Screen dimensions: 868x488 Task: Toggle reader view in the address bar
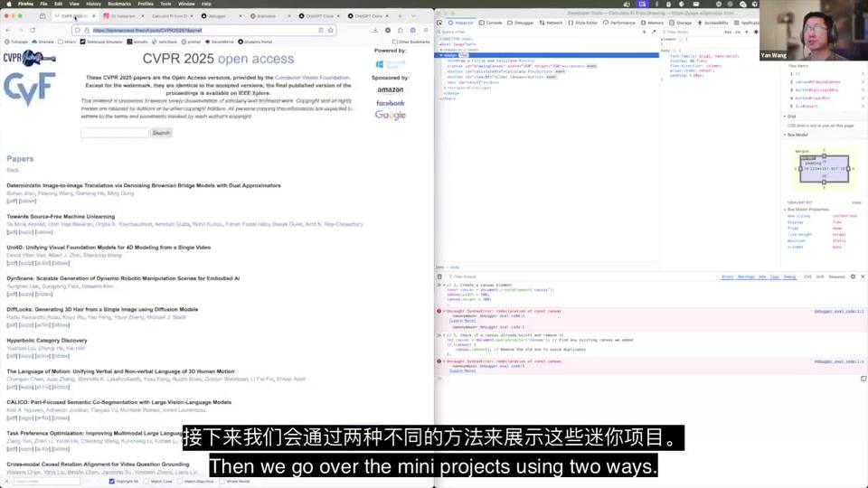pos(320,30)
